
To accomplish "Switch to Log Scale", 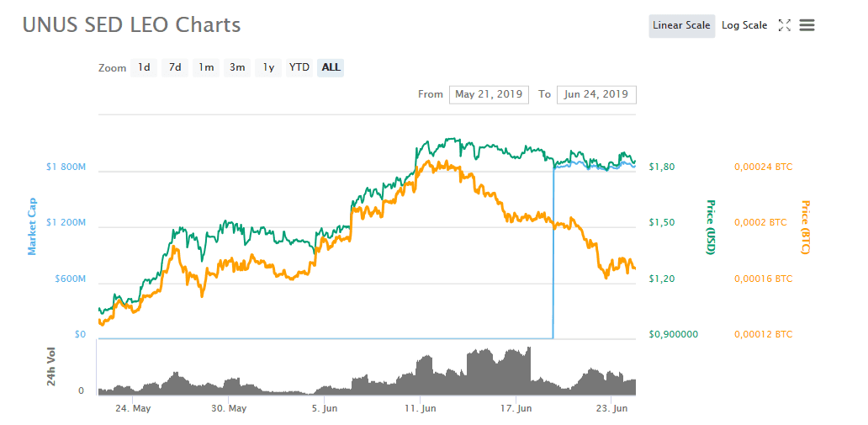I will tap(744, 25).
